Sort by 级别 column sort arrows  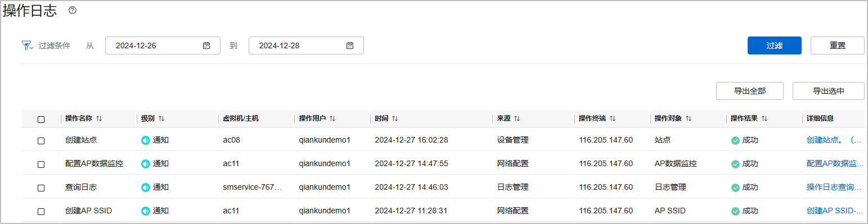(x=161, y=118)
